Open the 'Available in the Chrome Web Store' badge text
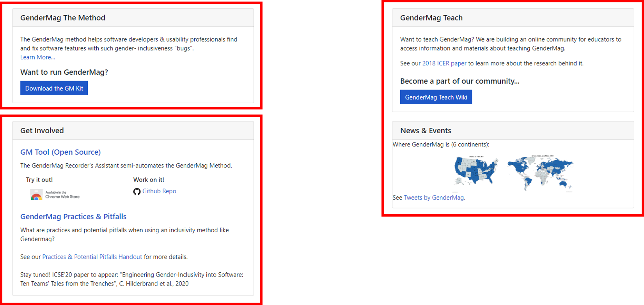The height and width of the screenshot is (305, 644). pyautogui.click(x=62, y=195)
